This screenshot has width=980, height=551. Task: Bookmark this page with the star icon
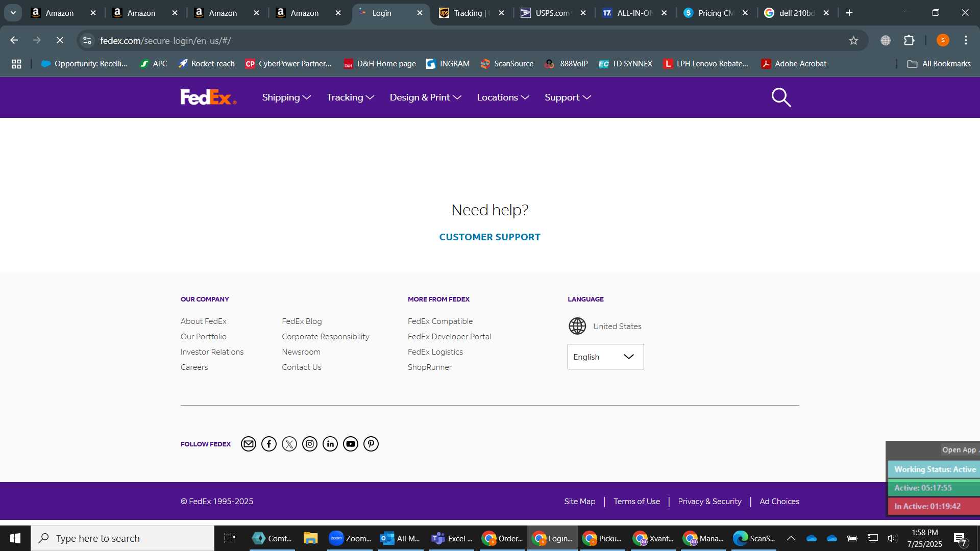[853, 40]
